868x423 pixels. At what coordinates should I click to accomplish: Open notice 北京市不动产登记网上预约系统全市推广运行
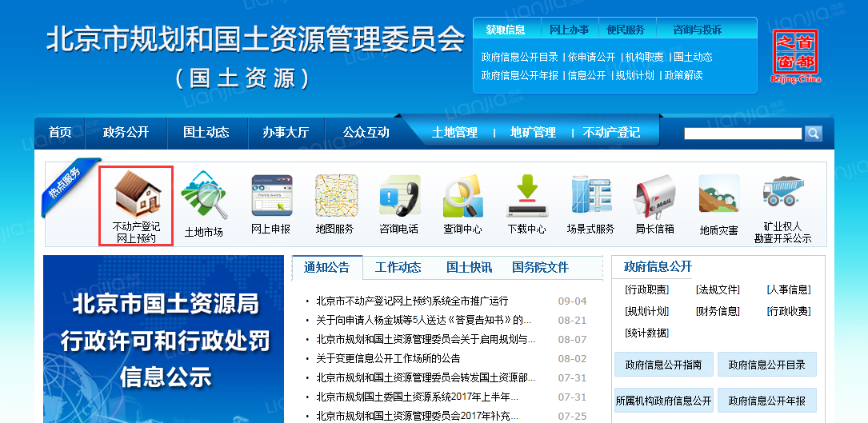coord(412,301)
